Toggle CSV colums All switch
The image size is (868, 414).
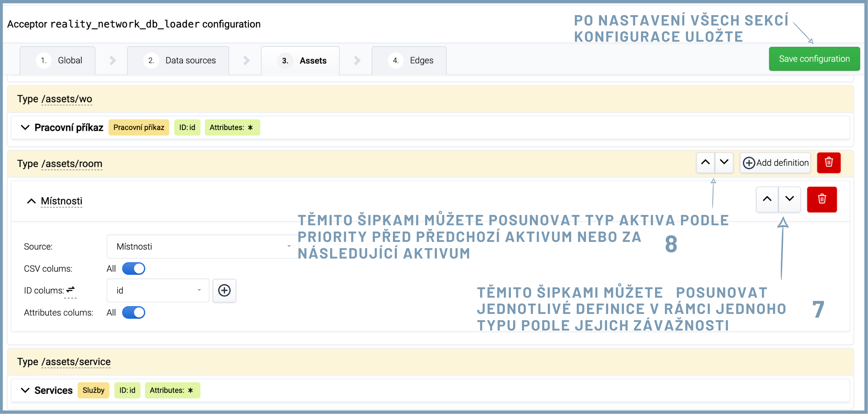[133, 268]
